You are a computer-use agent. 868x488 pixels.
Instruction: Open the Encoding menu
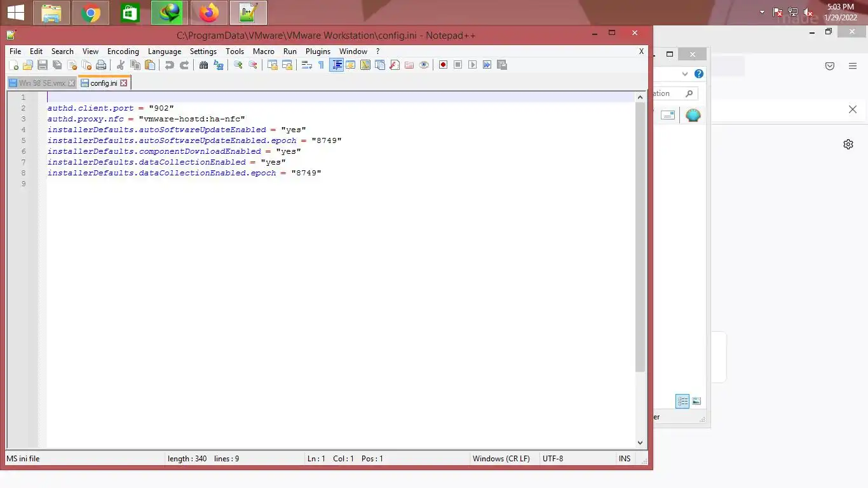[x=123, y=51]
